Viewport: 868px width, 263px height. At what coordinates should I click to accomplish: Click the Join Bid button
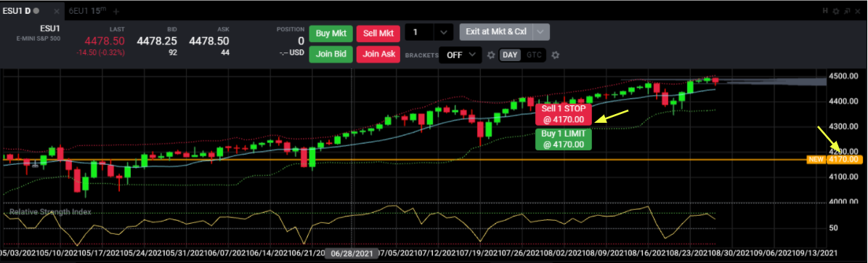point(330,54)
